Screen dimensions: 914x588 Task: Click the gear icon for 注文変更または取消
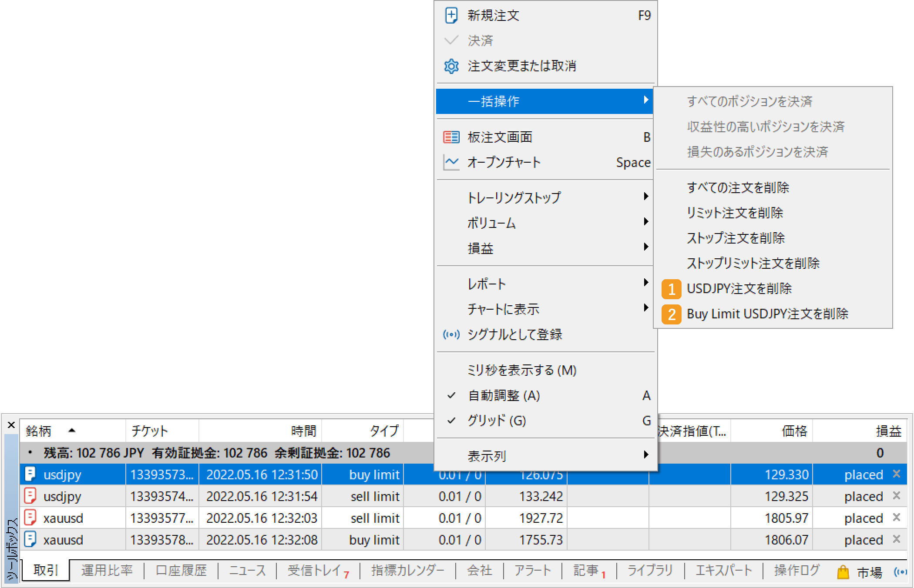pos(451,66)
